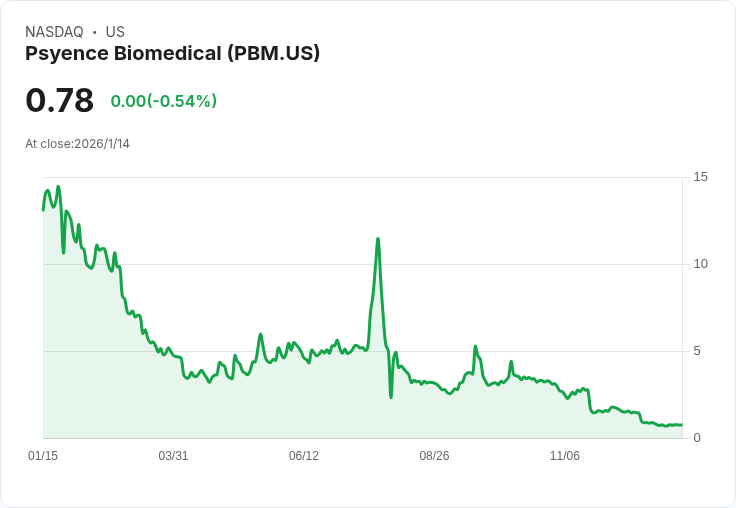736x508 pixels.
Task: Click the chart line's final point at right
Action: click(x=682, y=425)
